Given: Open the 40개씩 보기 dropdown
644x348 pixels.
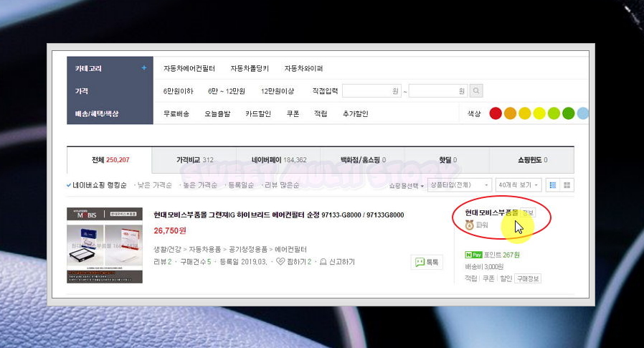Looking at the screenshot, I should pos(518,185).
